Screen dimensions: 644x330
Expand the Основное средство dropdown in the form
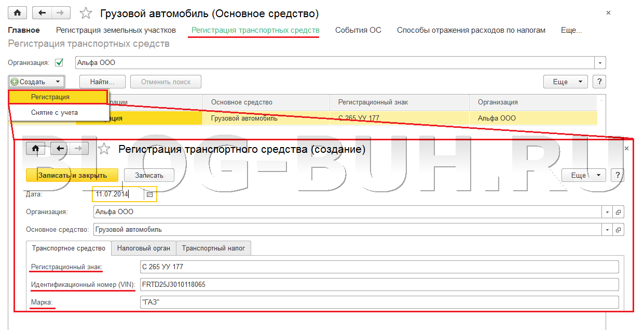[x=607, y=229]
